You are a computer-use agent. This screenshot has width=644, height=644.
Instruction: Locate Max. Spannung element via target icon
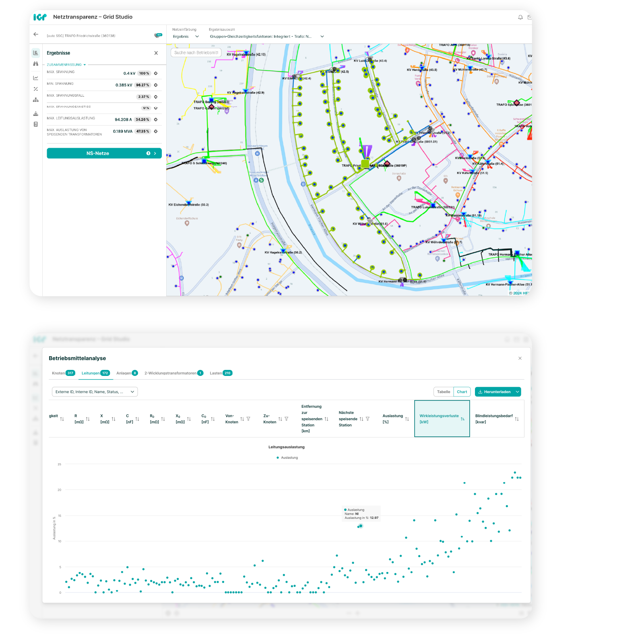pyautogui.click(x=156, y=73)
